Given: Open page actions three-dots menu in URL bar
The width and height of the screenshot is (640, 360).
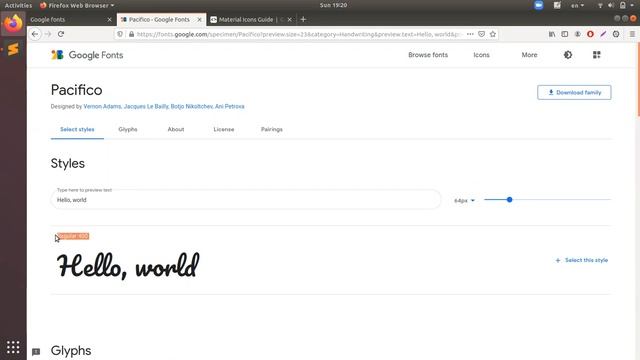Looking at the screenshot, I should click(470, 34).
